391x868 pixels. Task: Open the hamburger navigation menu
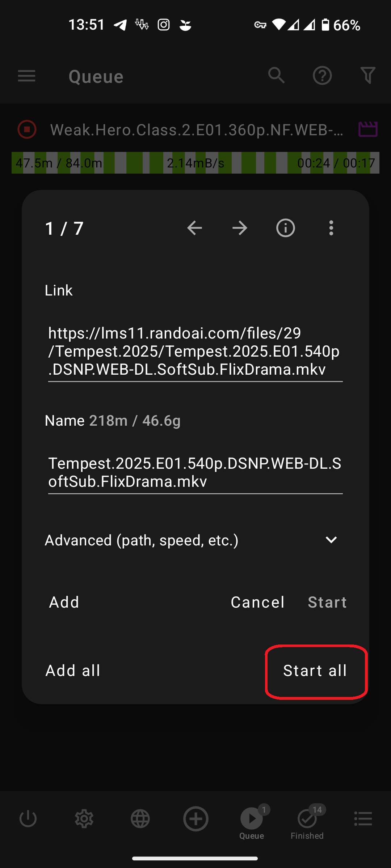[x=26, y=76]
